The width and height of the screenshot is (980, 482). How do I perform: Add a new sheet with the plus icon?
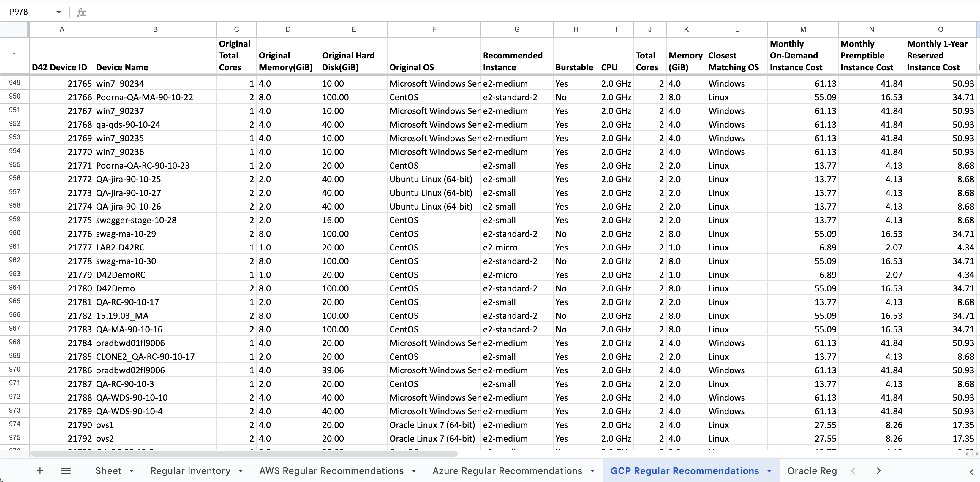click(40, 471)
